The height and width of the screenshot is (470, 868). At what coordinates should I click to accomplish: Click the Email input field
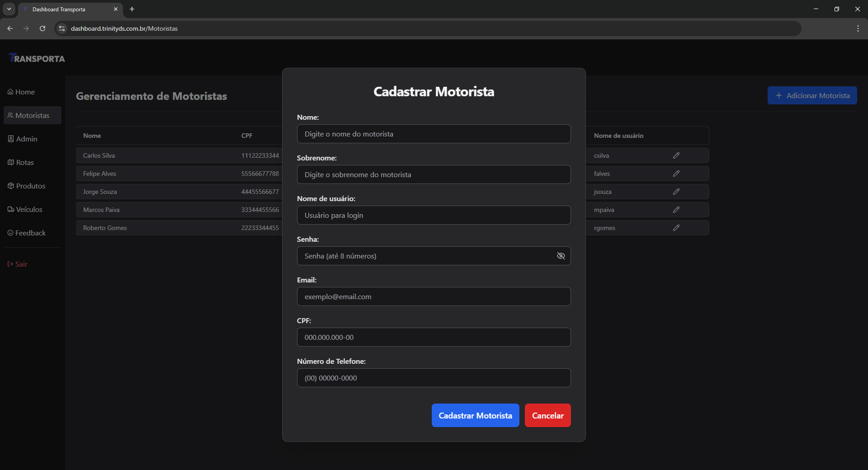(434, 296)
